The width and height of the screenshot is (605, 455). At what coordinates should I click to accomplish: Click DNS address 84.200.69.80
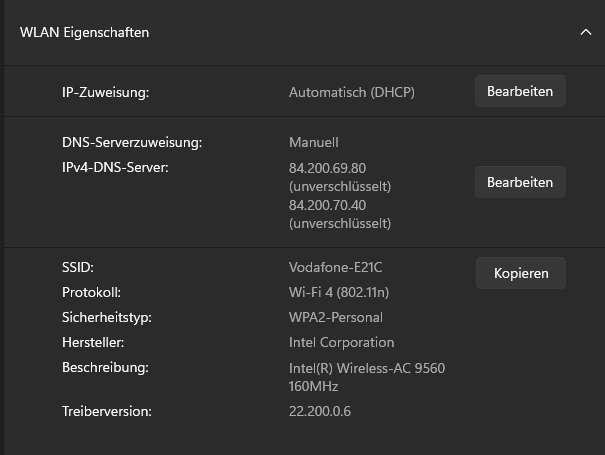tap(327, 167)
